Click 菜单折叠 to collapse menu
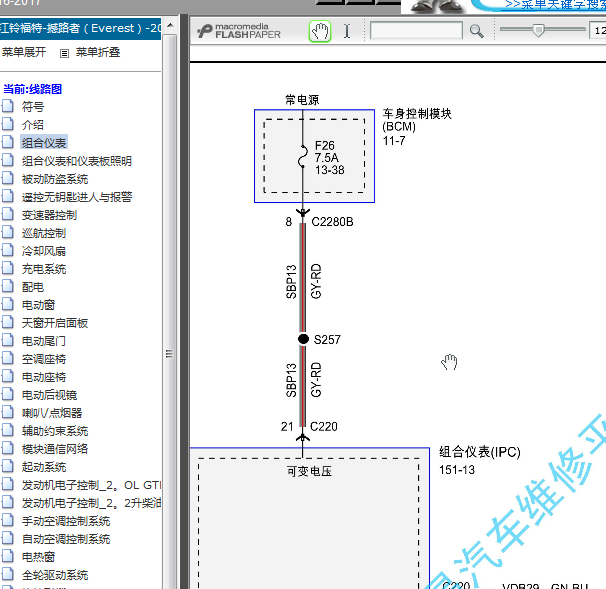606x589 pixels. point(98,52)
